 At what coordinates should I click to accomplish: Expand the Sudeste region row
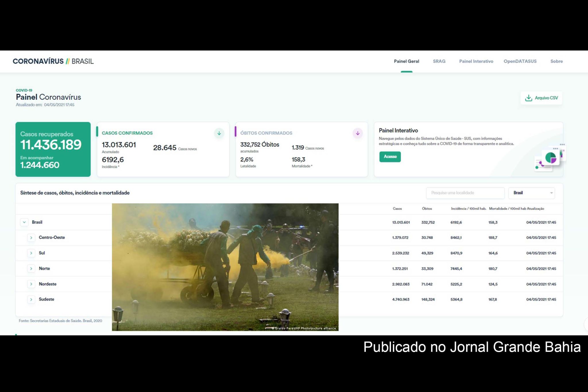[31, 299]
